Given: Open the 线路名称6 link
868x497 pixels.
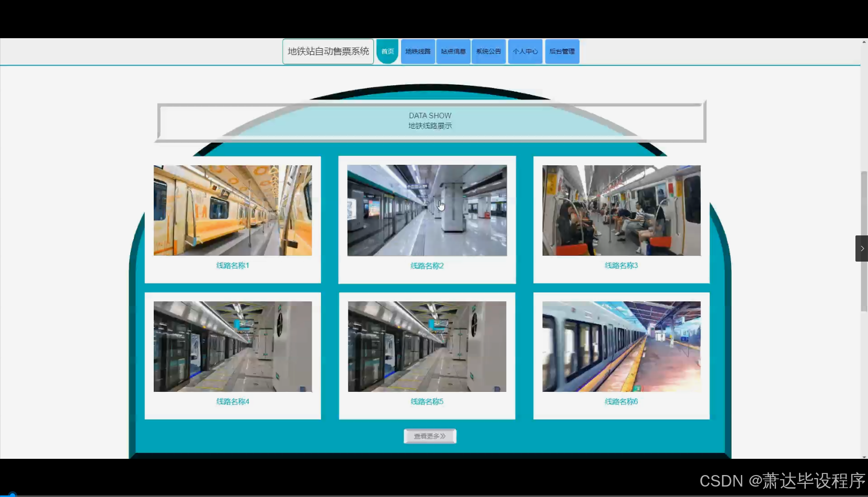Looking at the screenshot, I should tap(621, 401).
